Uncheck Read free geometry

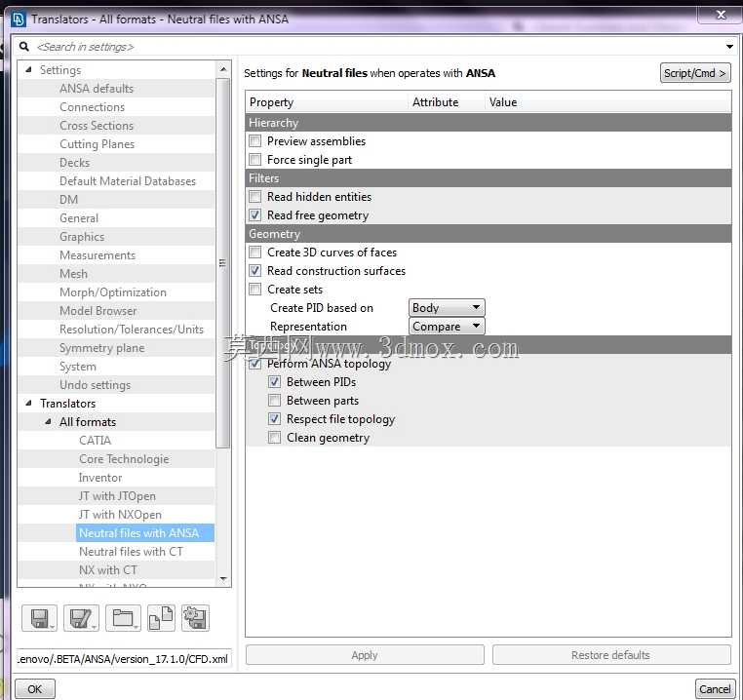point(254,215)
